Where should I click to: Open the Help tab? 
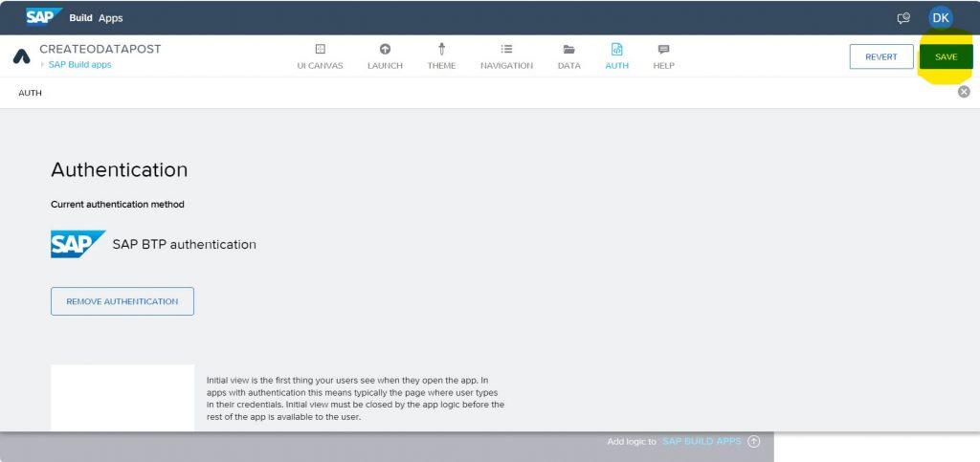pos(664,56)
